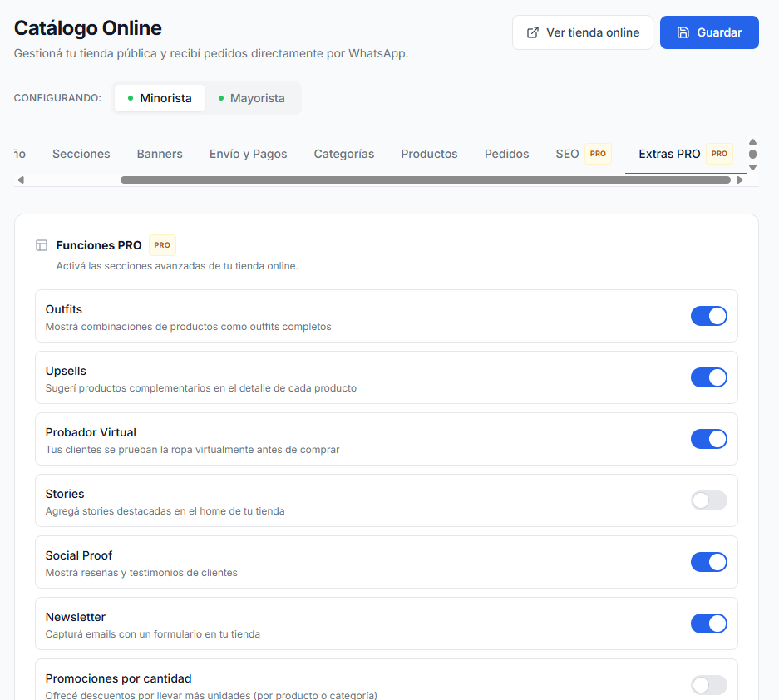Enable the Stories toggle
The width and height of the screenshot is (779, 700).
click(x=709, y=500)
